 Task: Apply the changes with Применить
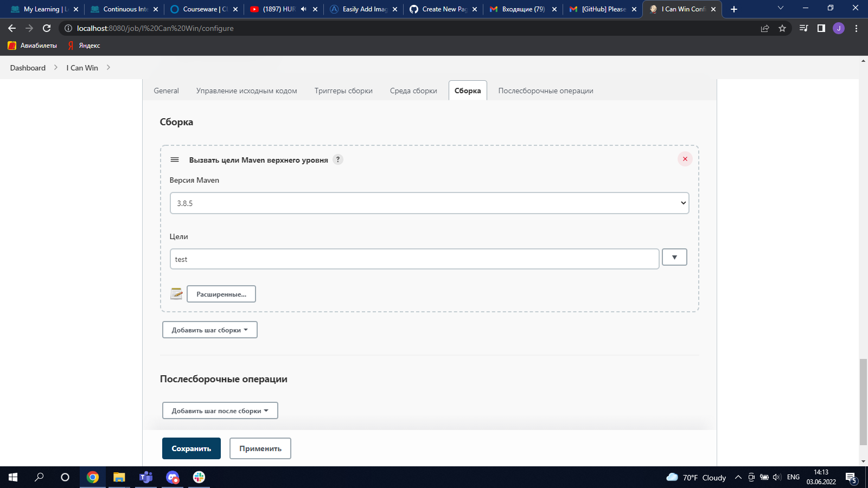pyautogui.click(x=260, y=448)
